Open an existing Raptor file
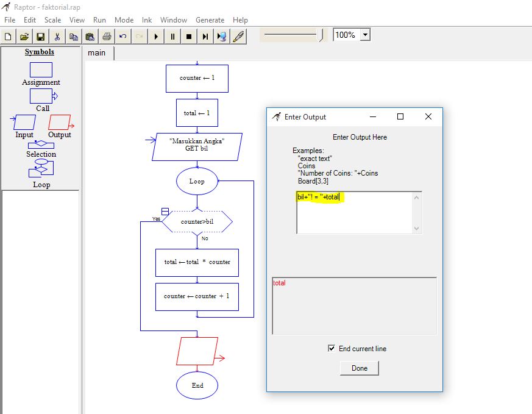Image resolution: width=532 pixels, height=414 pixels. pos(24,36)
